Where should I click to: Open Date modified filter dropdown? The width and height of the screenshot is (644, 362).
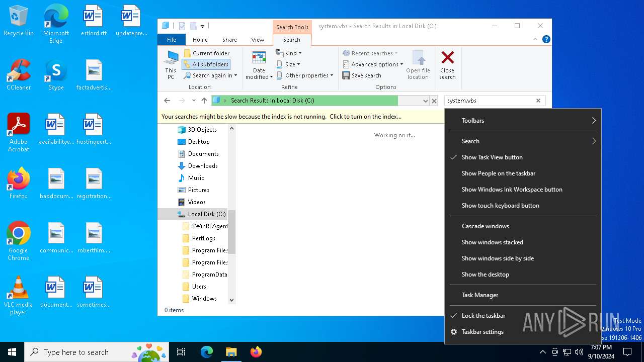[259, 65]
